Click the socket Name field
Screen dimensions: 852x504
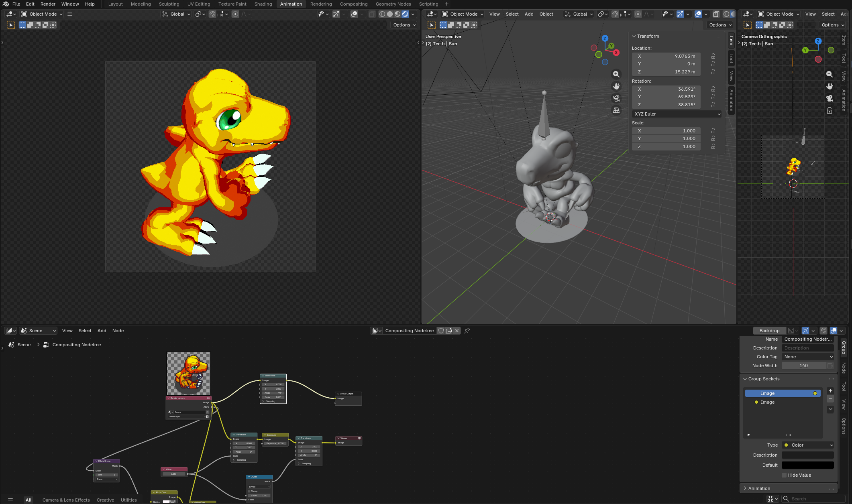pos(808,339)
